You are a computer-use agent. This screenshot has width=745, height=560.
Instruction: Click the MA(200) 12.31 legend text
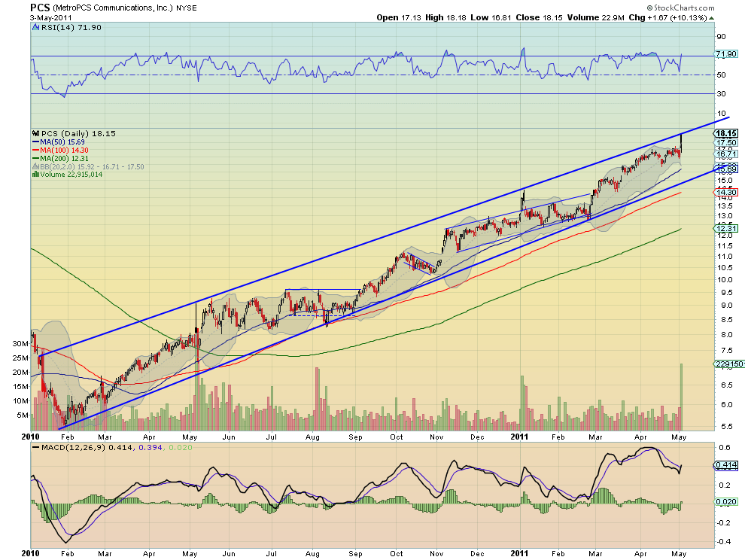pyautogui.click(x=64, y=159)
